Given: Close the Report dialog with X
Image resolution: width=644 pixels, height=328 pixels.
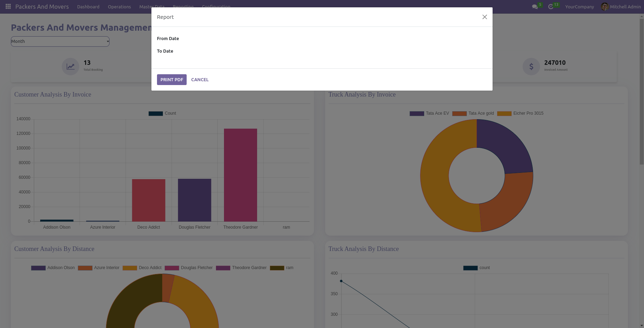Looking at the screenshot, I should click(x=485, y=17).
